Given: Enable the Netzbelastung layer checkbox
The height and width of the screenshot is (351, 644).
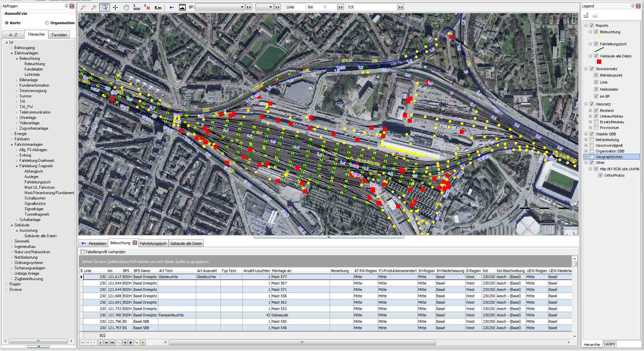Looking at the screenshot, I should (592, 140).
